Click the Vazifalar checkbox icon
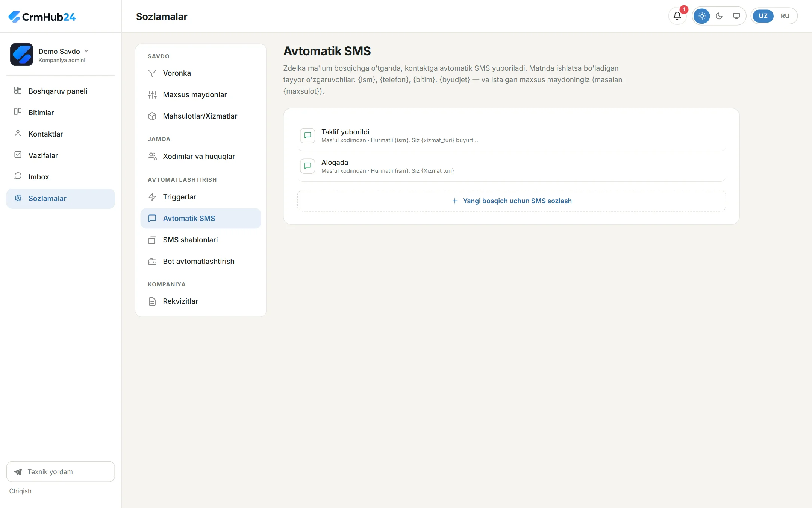812x508 pixels. click(18, 155)
